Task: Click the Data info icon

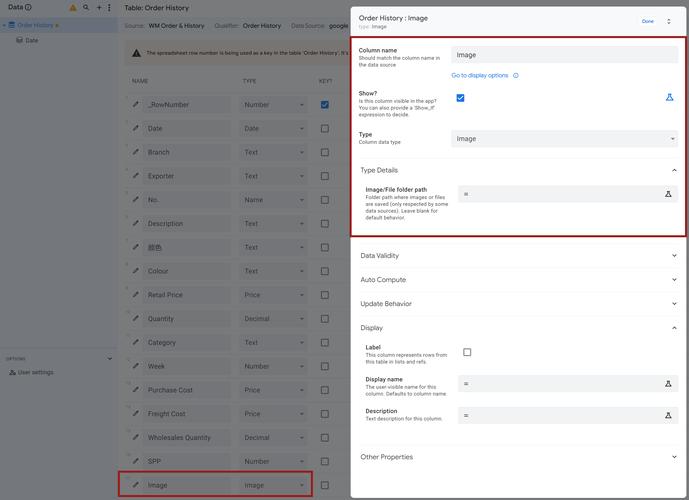Action: [x=28, y=7]
